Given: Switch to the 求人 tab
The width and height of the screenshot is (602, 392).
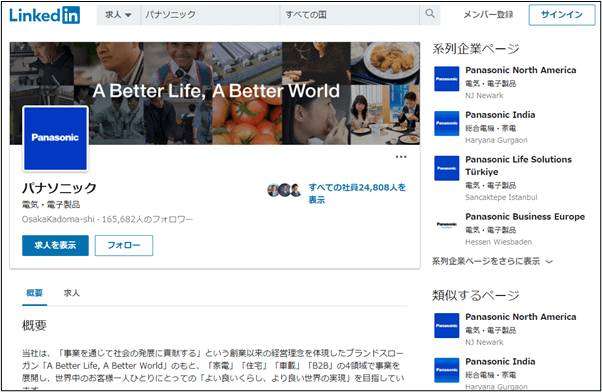Looking at the screenshot, I should pos(71,293).
